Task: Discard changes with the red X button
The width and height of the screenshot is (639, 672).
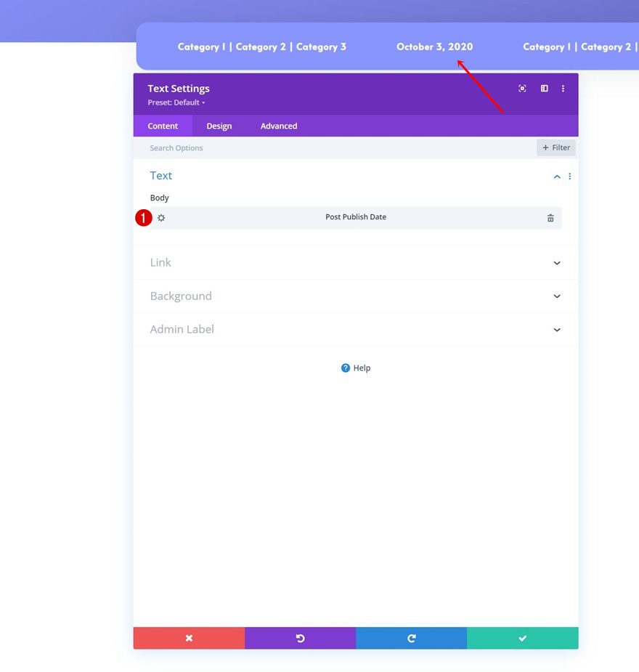Action: pos(189,638)
